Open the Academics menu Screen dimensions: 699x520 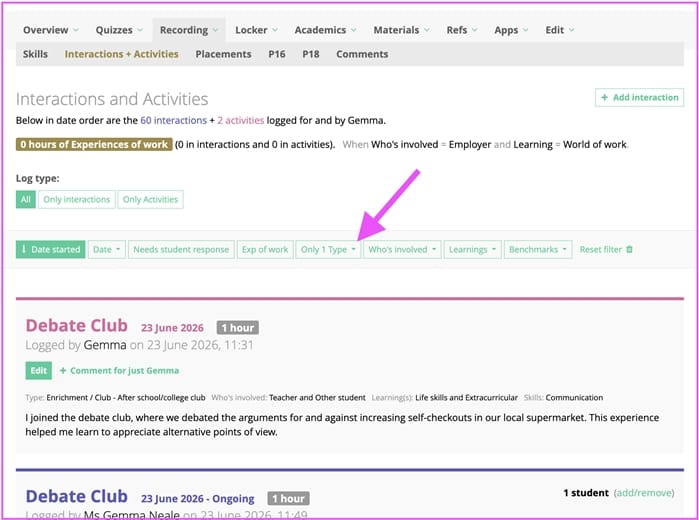(x=325, y=30)
